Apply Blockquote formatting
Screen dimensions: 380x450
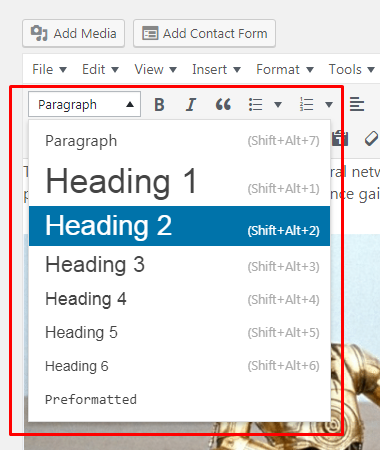click(223, 105)
